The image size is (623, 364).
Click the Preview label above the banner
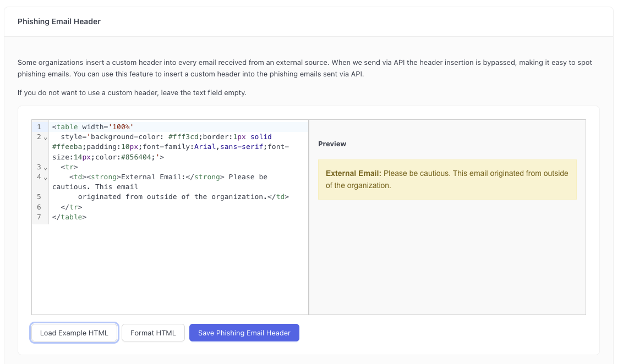click(x=332, y=144)
